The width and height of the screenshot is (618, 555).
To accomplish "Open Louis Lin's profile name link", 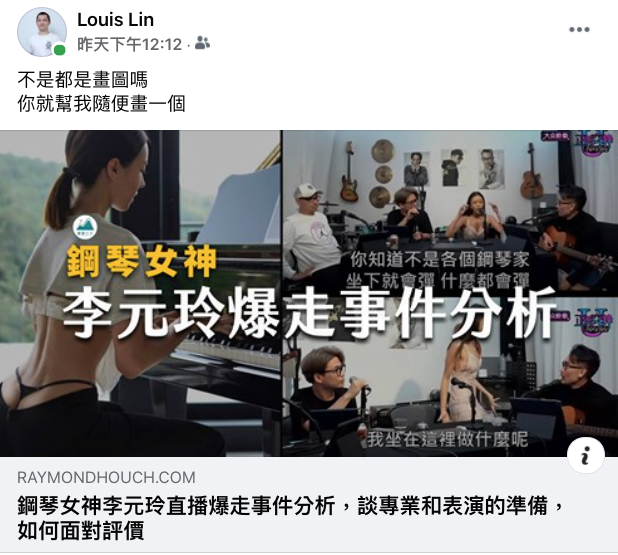I will (x=115, y=20).
